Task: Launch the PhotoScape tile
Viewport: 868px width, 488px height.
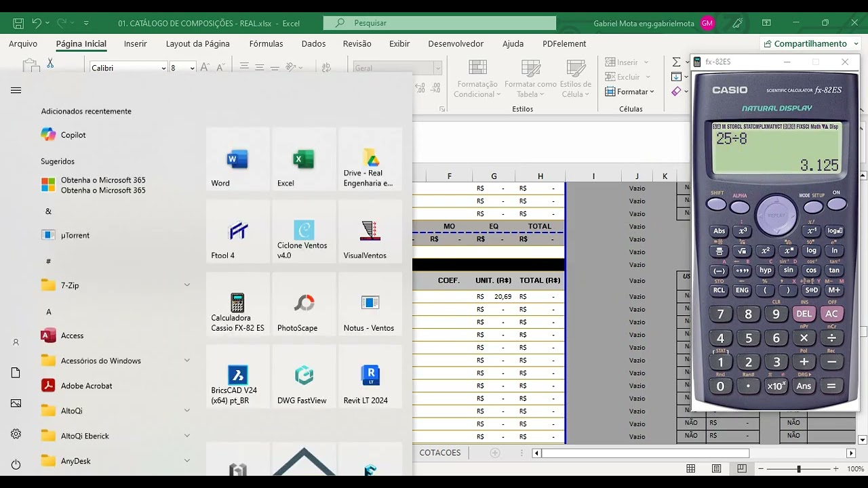Action: click(303, 304)
